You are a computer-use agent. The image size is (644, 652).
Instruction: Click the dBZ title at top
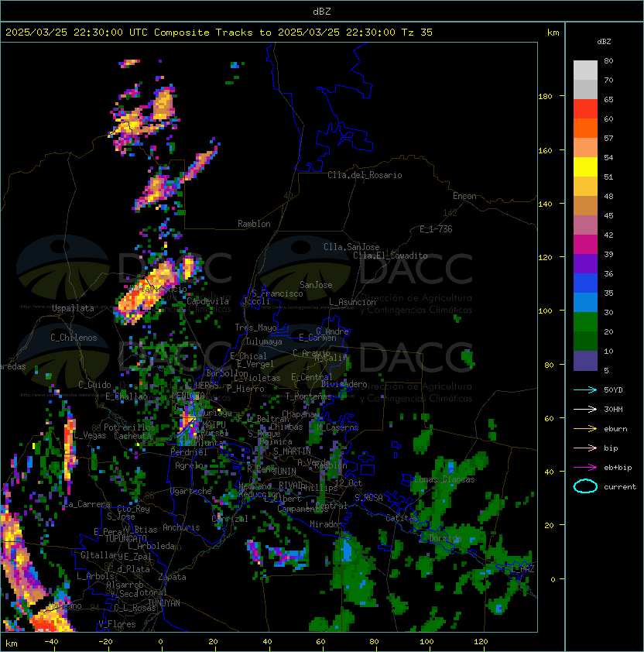(322, 11)
